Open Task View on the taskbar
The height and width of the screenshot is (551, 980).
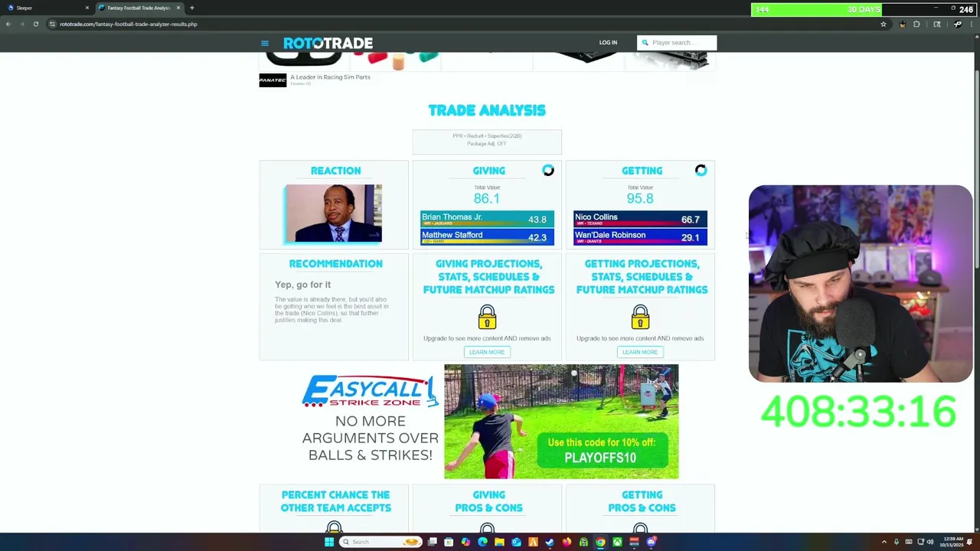433,542
